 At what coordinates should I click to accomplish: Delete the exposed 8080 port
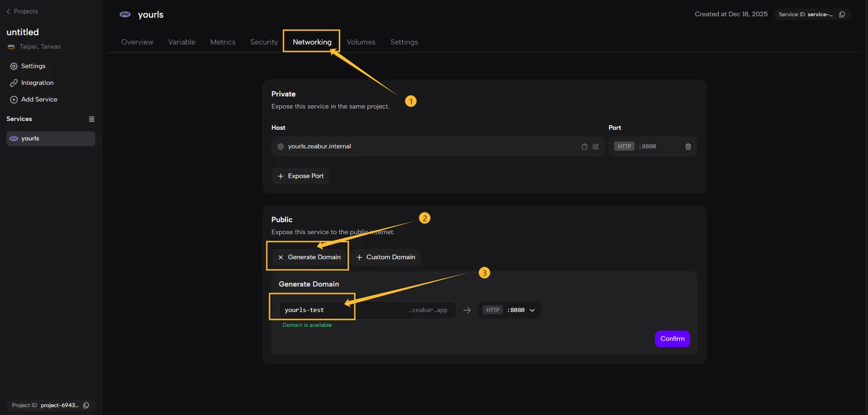[688, 147]
